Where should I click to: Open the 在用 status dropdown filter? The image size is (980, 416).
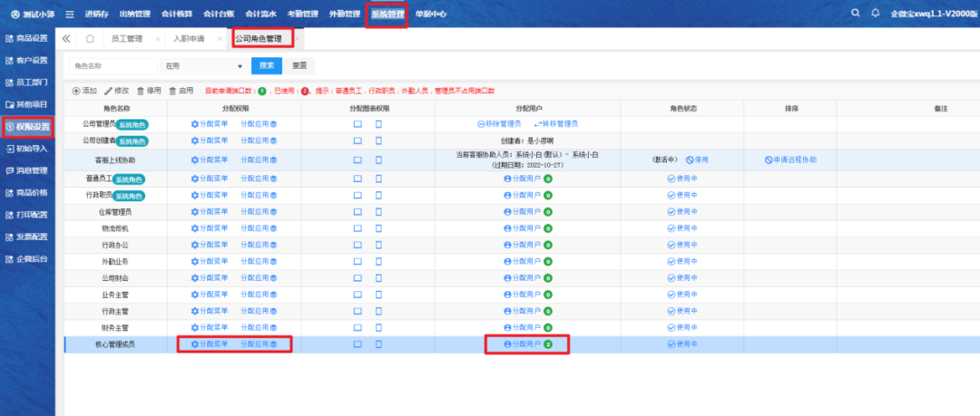tap(203, 66)
